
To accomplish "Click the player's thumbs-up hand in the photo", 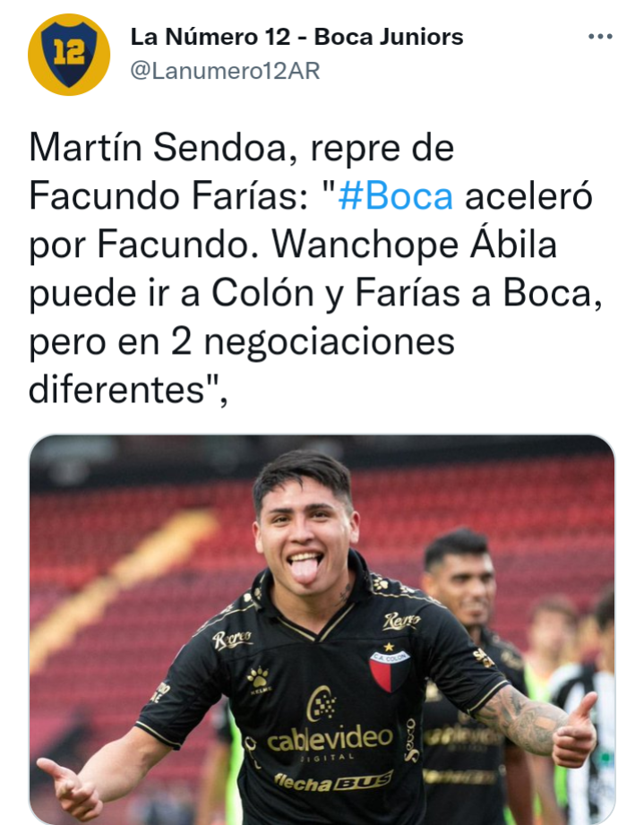I will click(574, 729).
